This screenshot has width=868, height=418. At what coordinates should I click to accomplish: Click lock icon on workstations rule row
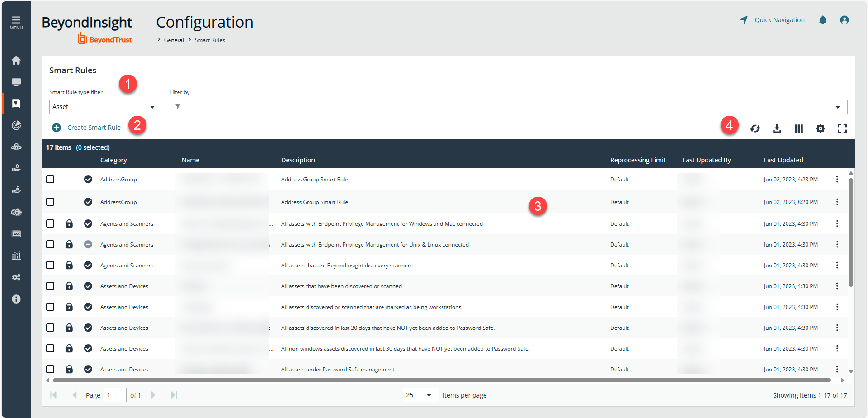69,307
